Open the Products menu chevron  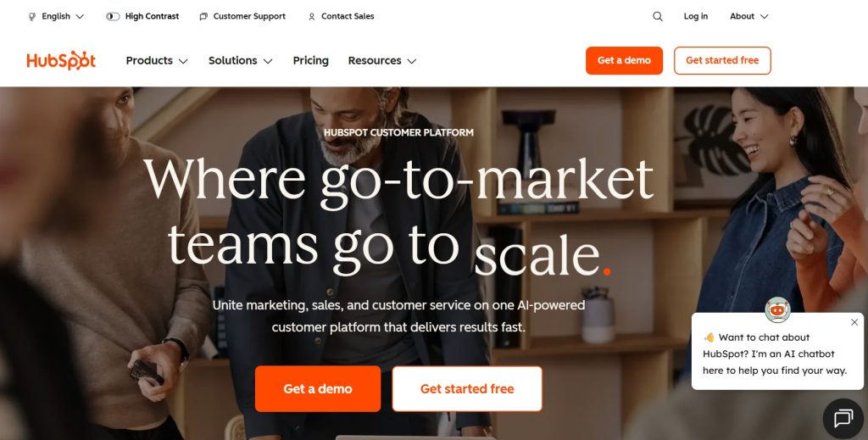183,61
